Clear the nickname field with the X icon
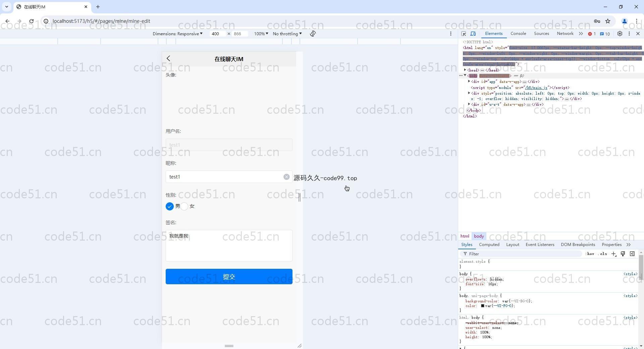Image resolution: width=644 pixels, height=349 pixels. (x=286, y=177)
